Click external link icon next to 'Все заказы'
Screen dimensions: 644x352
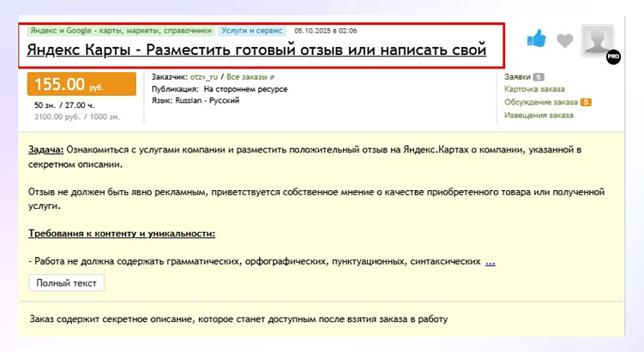(x=272, y=77)
